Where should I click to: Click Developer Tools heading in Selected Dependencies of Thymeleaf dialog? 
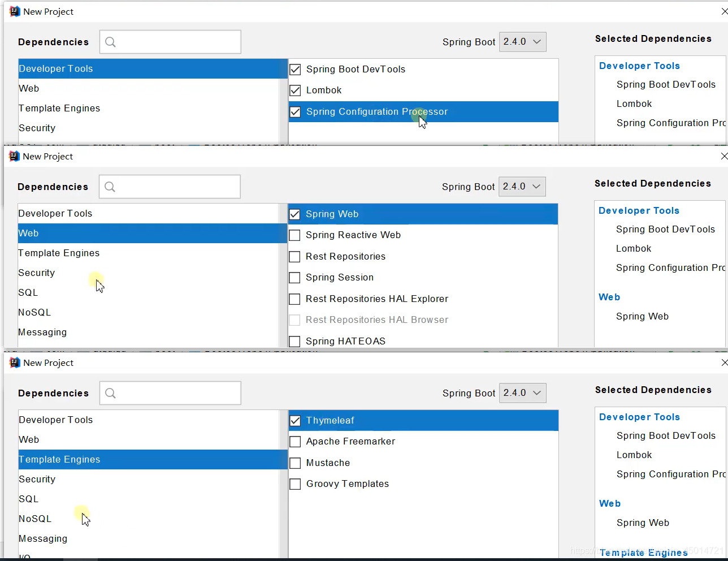(x=639, y=417)
